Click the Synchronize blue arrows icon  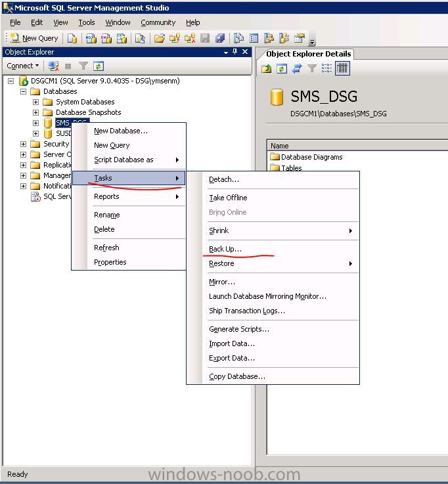tap(297, 68)
